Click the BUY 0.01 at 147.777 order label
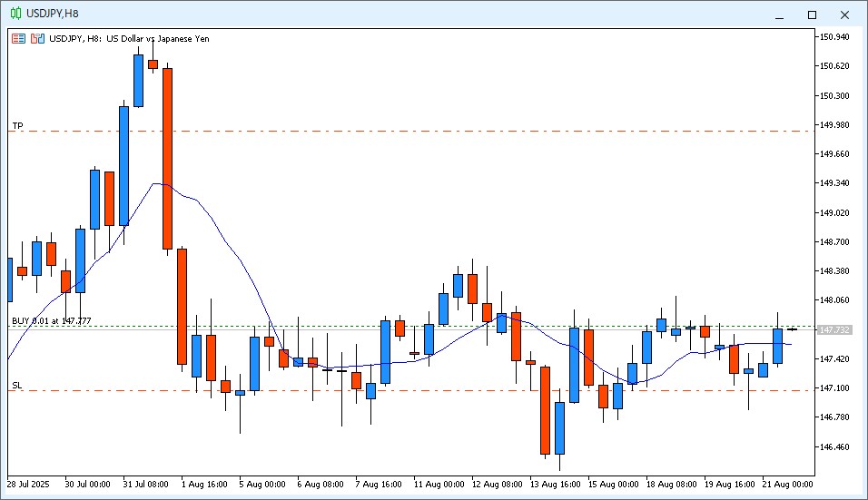868x500 pixels. pyautogui.click(x=52, y=321)
